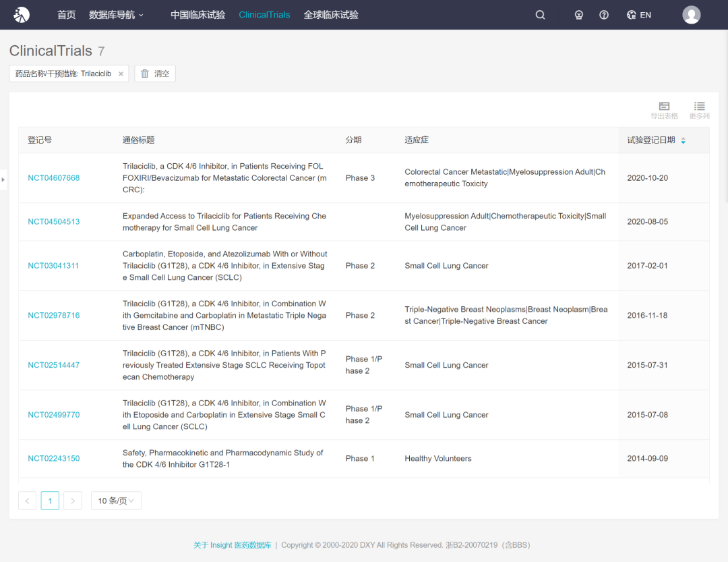Click the date 2015-07-31

point(647,366)
